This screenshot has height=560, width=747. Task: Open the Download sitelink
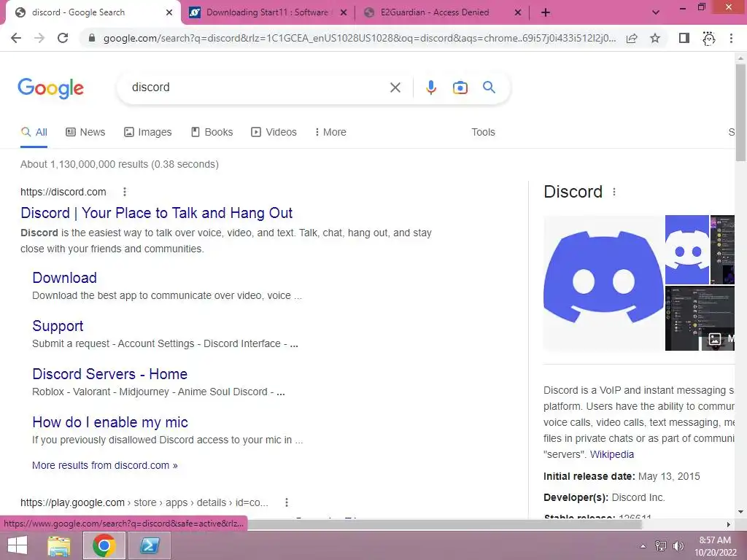point(64,278)
